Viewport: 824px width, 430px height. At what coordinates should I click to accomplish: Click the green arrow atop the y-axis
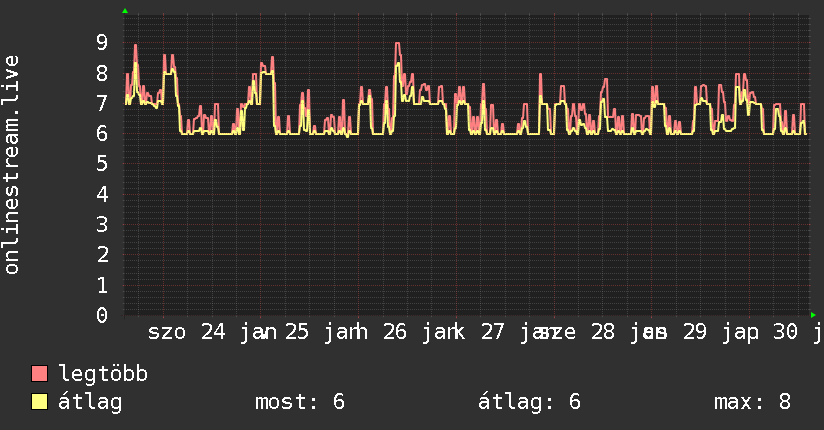(125, 11)
